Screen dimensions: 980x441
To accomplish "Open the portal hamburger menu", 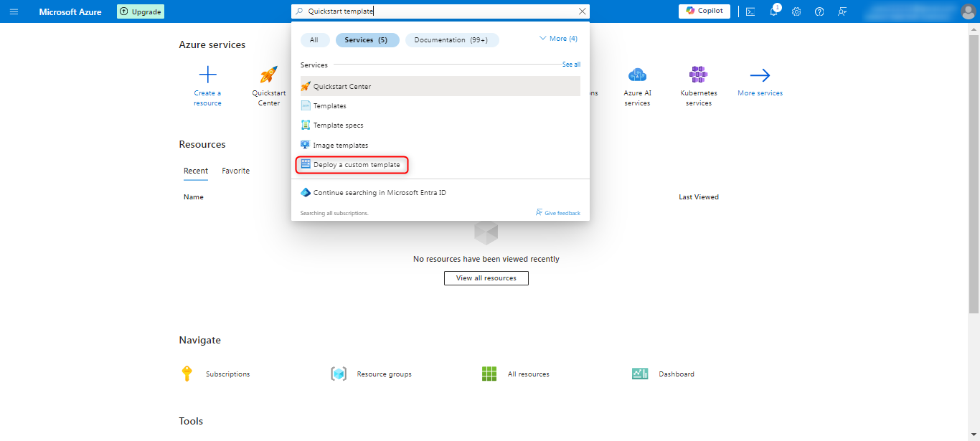I will coord(14,11).
